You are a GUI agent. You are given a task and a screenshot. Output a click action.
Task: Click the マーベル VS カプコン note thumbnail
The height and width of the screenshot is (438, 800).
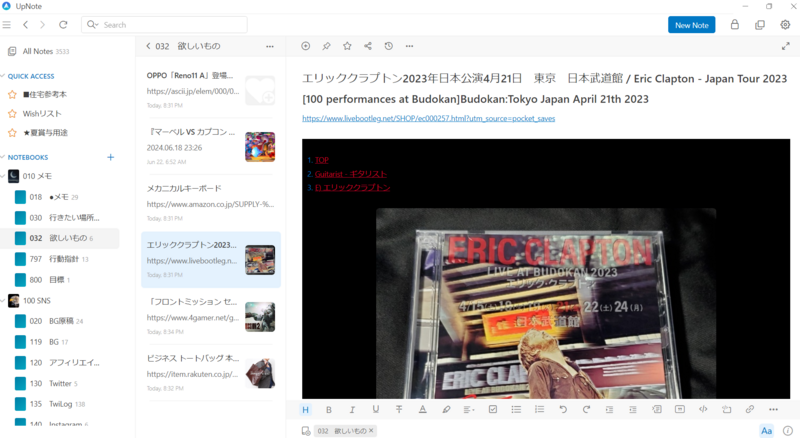[x=260, y=147]
